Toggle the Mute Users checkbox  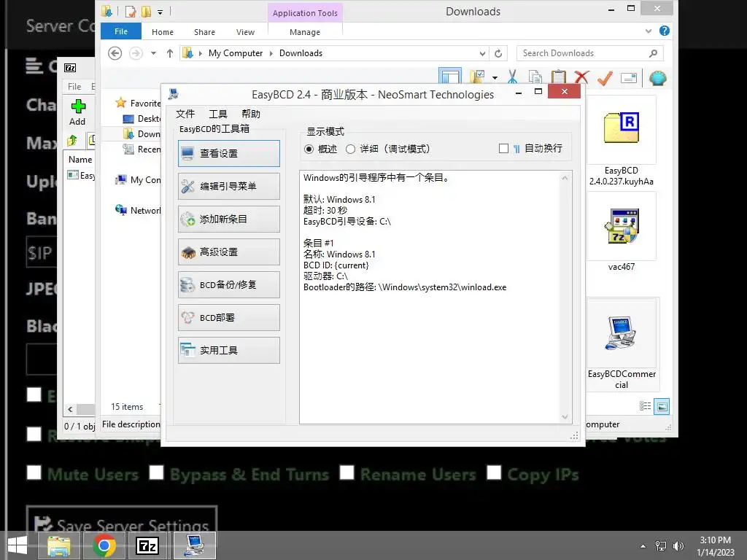pos(34,472)
